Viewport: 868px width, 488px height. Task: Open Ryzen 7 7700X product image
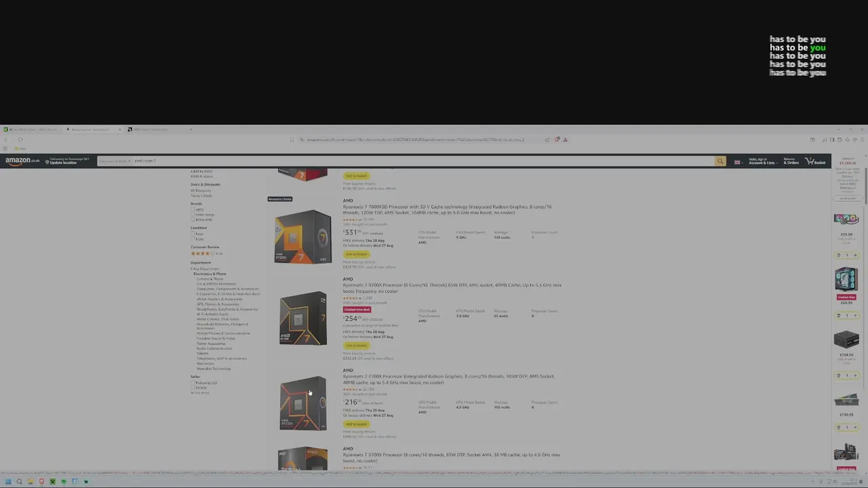click(302, 404)
